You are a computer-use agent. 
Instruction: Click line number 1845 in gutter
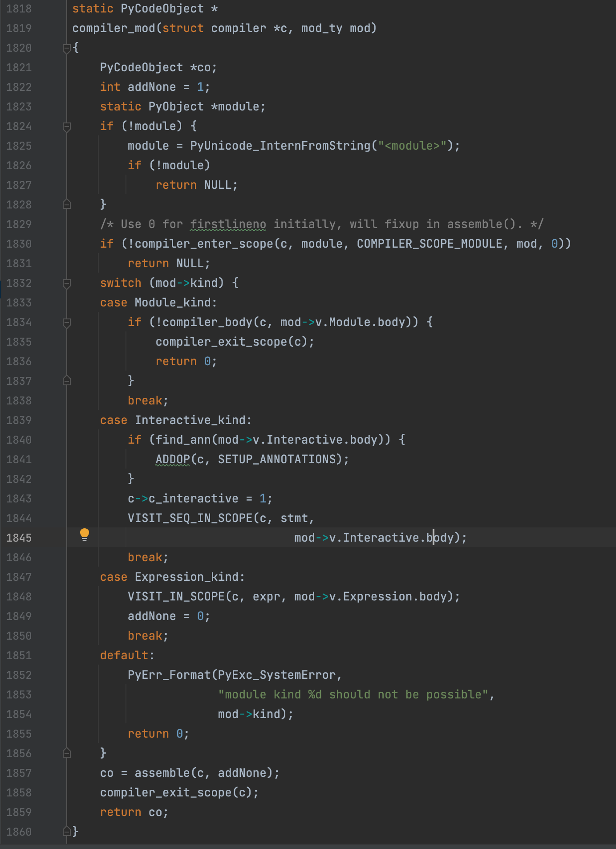click(x=19, y=538)
